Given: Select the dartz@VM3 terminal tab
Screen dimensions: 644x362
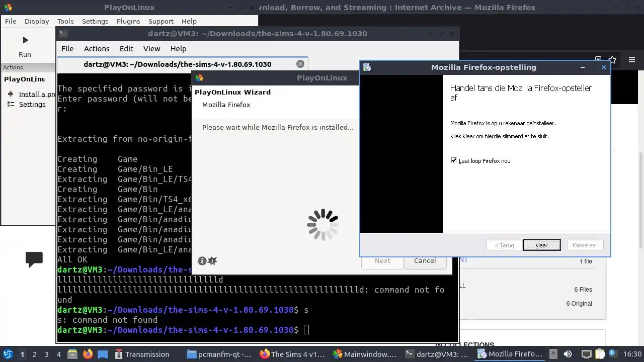Looking at the screenshot, I should point(183,64).
